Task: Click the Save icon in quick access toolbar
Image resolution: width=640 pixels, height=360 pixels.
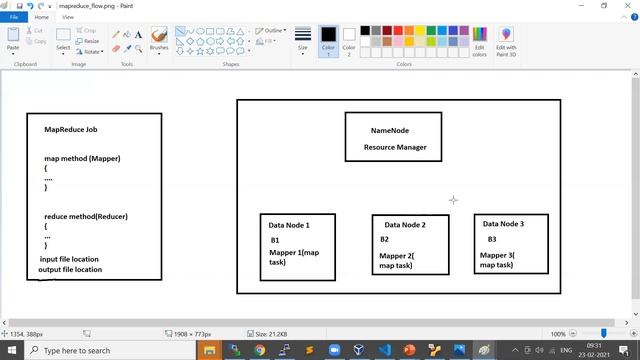Action: point(19,6)
